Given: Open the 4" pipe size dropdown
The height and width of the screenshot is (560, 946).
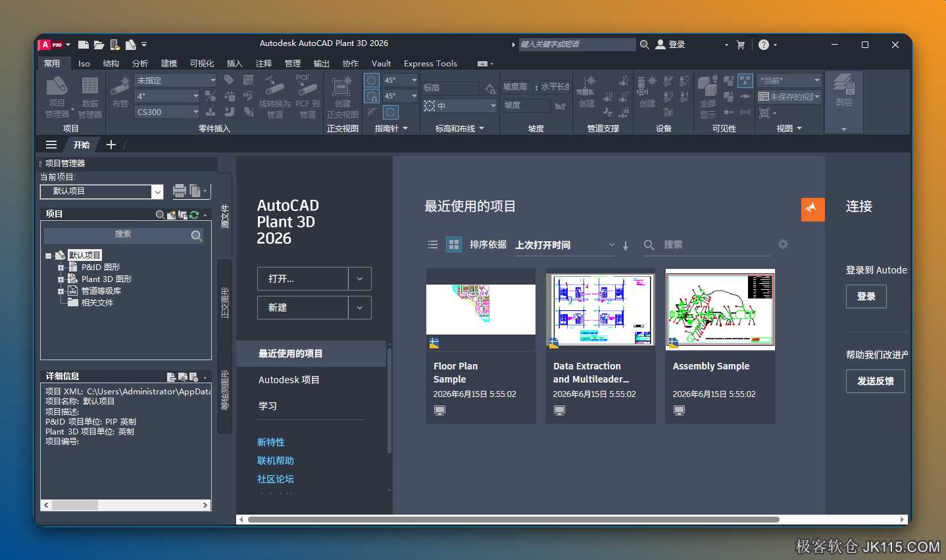Looking at the screenshot, I should tap(167, 96).
